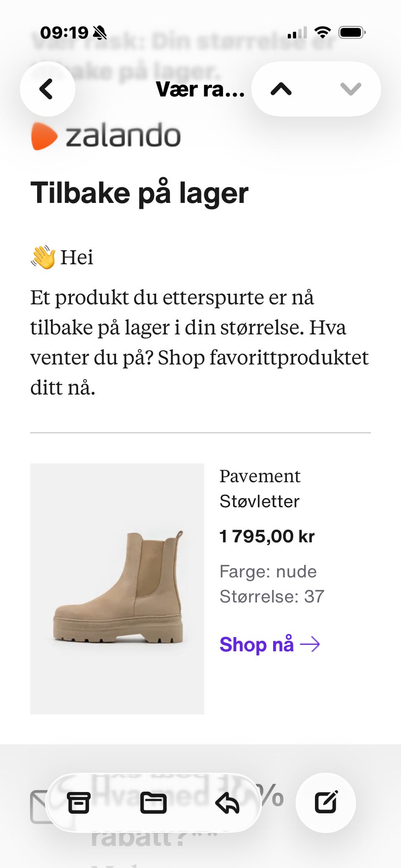Tap the reply arrow icon
401x868 pixels.
click(227, 802)
